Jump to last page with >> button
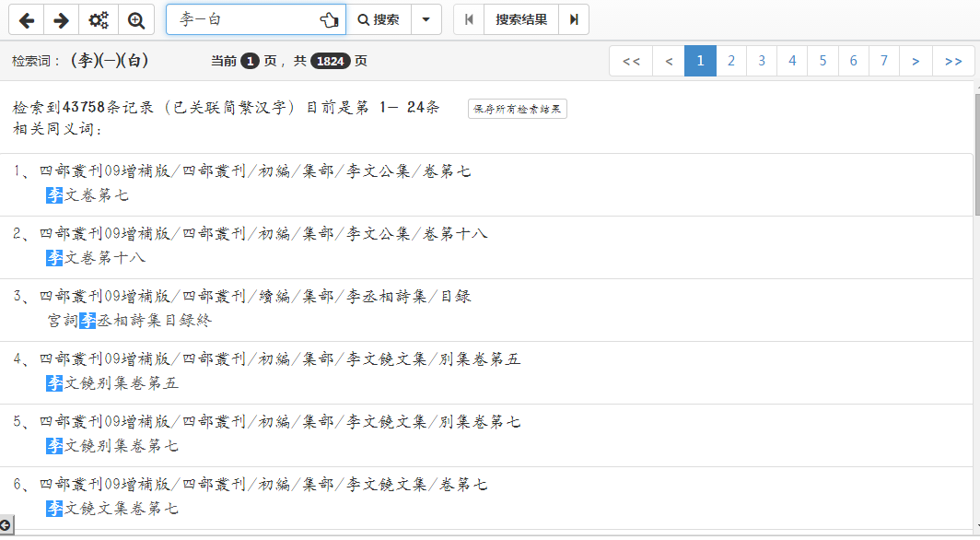 [953, 61]
